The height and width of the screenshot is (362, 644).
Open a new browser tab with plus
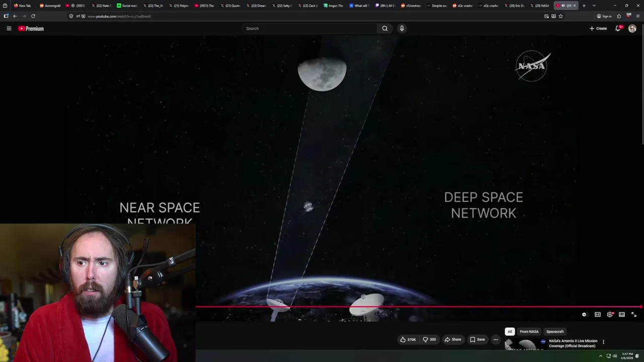(x=584, y=6)
